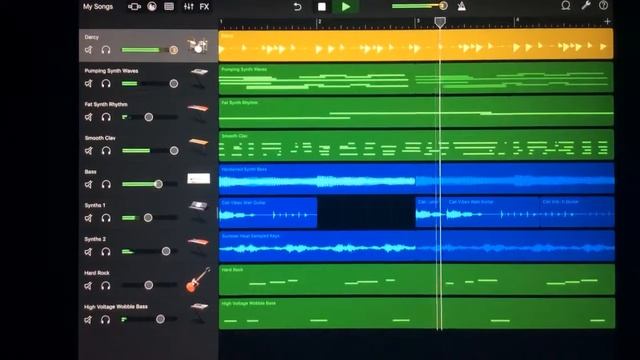Solo the Synths 2 track
The height and width of the screenshot is (360, 640).
point(106,252)
